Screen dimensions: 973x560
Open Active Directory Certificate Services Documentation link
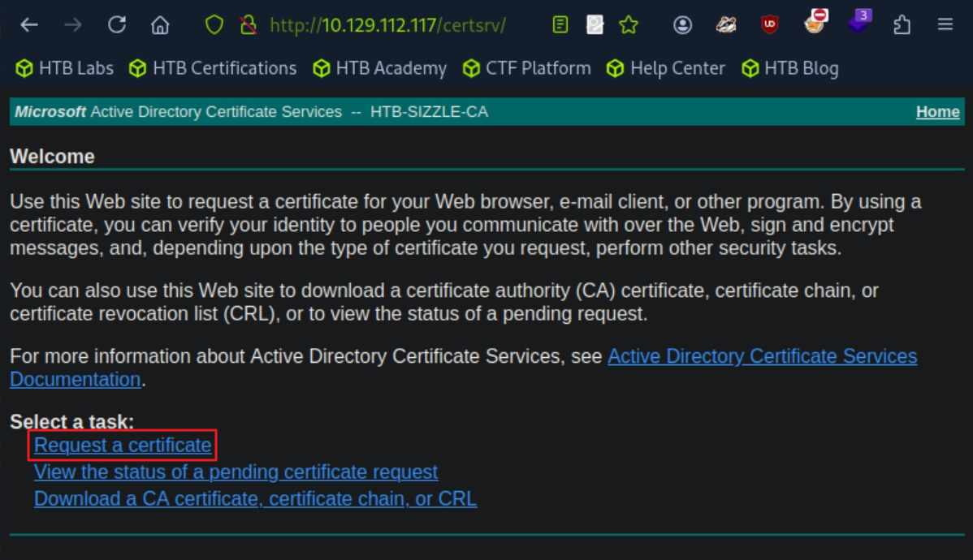click(x=762, y=356)
